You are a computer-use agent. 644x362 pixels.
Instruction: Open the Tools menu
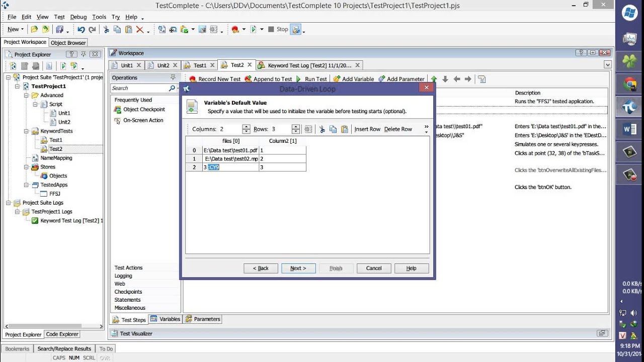(99, 17)
